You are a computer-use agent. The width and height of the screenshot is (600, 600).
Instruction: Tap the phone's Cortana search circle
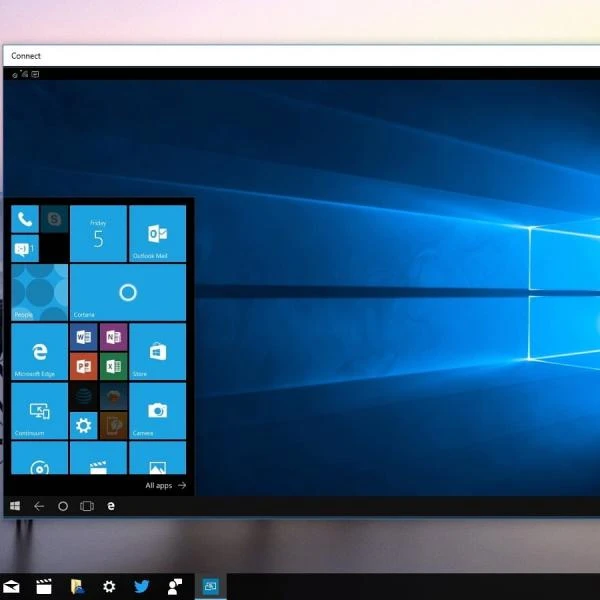[63, 506]
